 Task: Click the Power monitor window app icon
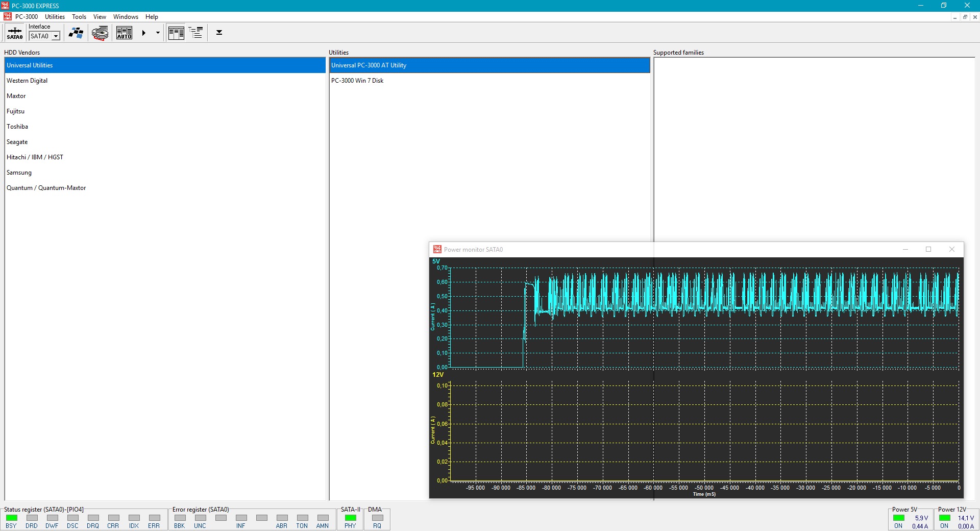click(437, 249)
